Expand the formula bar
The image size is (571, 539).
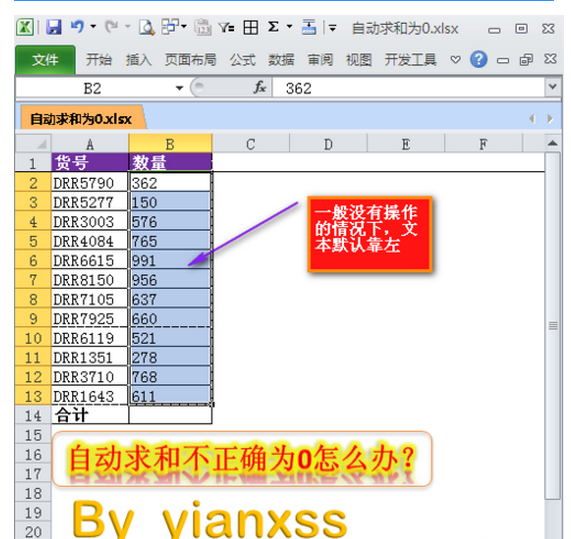[552, 87]
